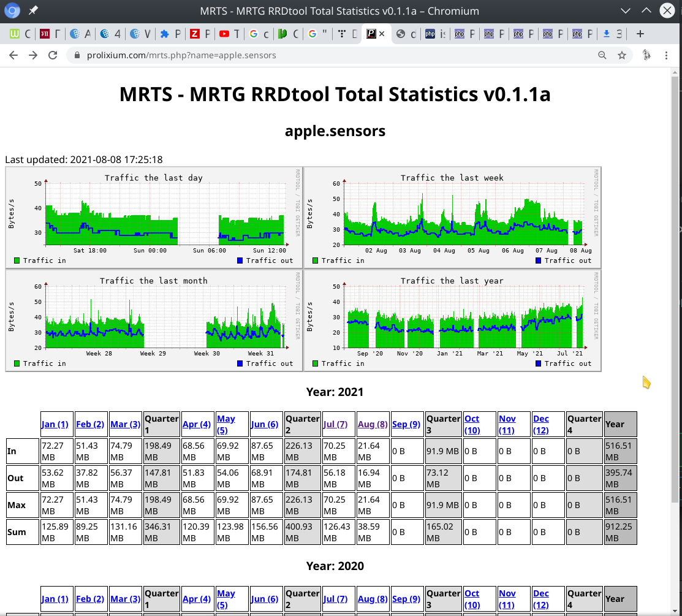Screen dimensions: 682x616
Task: Click the Traffic the last day graph
Action: (154, 217)
